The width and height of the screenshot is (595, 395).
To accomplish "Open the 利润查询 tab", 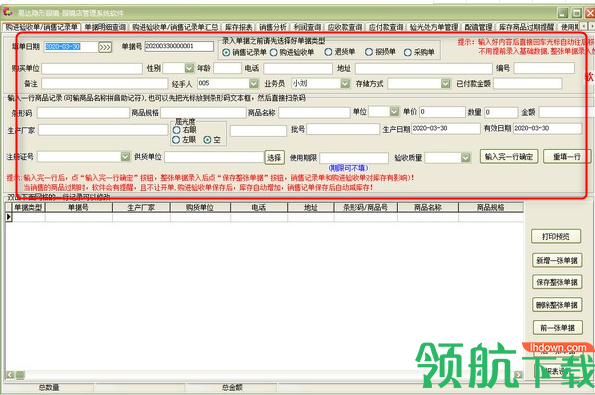I will pyautogui.click(x=307, y=27).
